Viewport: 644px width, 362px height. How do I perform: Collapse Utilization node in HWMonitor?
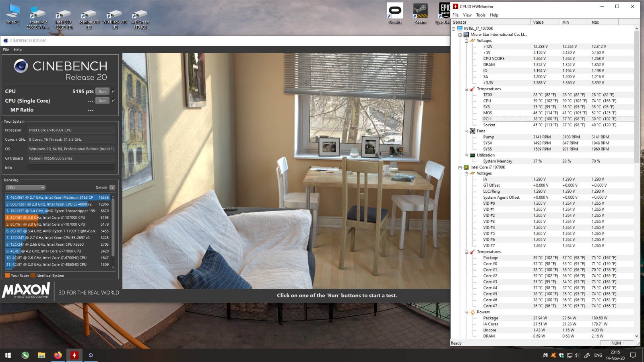click(x=466, y=155)
